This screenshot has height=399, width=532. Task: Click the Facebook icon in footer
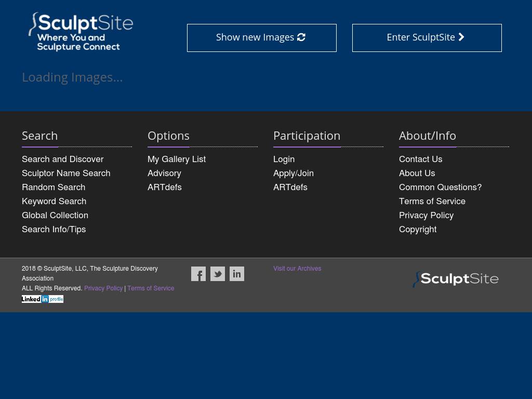(x=198, y=274)
